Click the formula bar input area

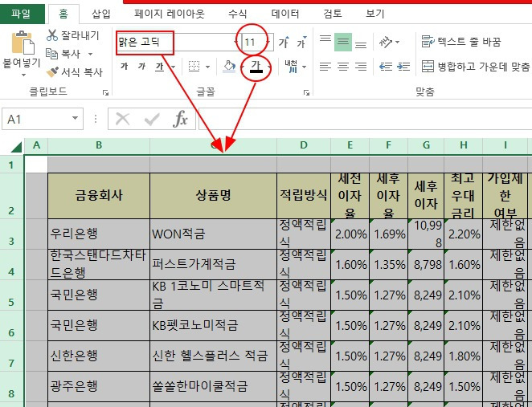[365, 119]
